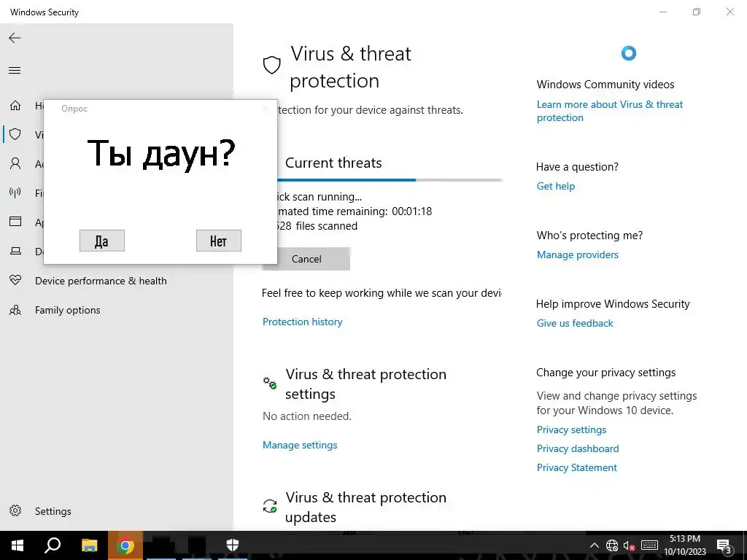Minimize the Windows Security window
Image resolution: width=747 pixels, height=560 pixels.
point(662,12)
